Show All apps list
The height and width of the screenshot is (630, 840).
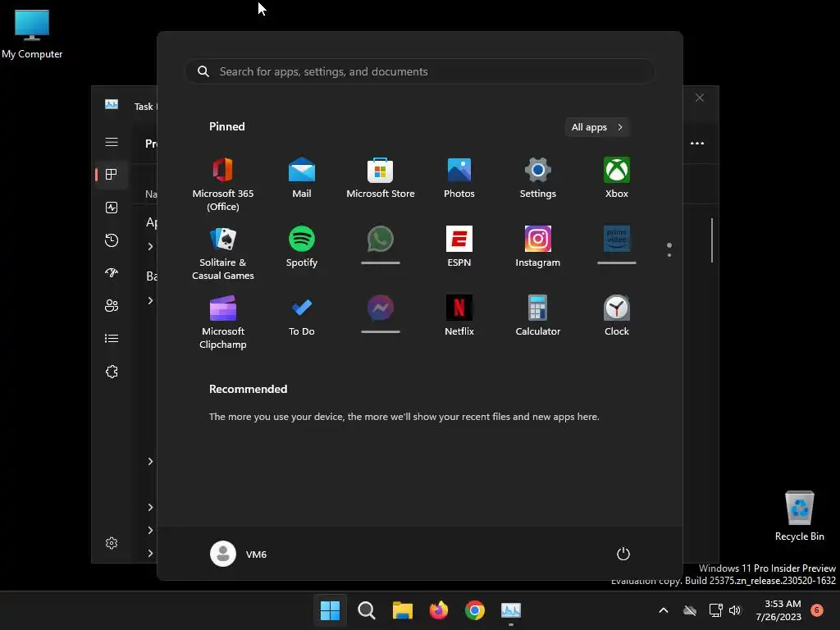point(597,127)
